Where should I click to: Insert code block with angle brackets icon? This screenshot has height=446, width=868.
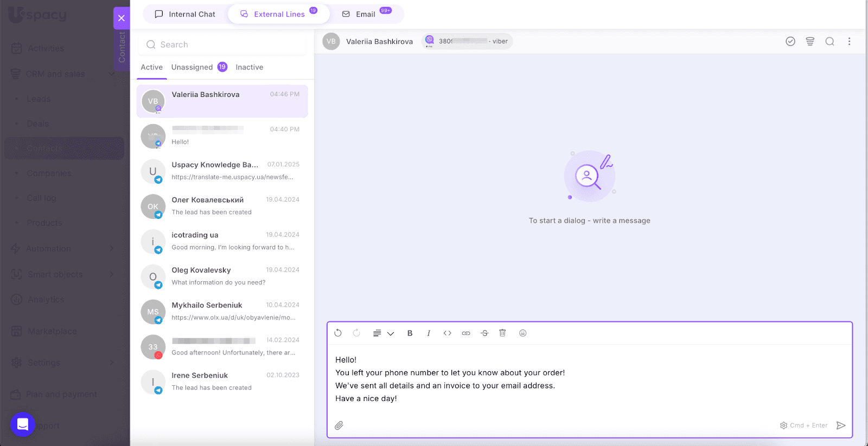click(447, 333)
